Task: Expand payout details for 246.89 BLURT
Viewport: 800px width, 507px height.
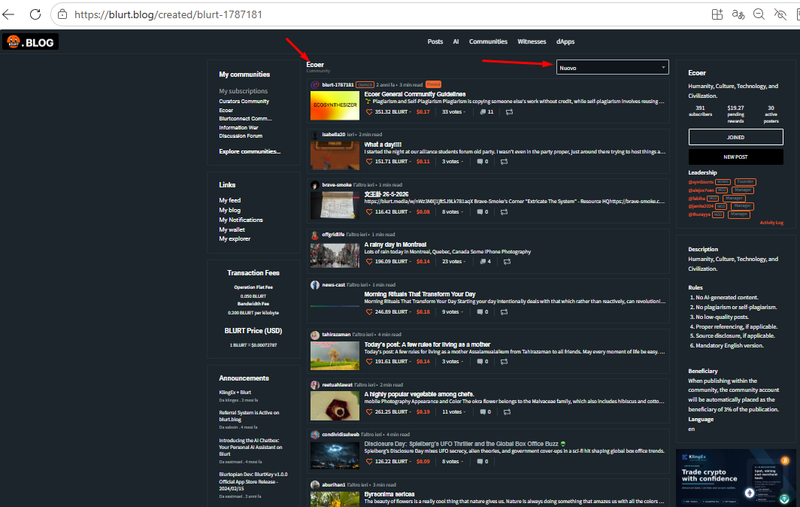Action: (x=393, y=312)
